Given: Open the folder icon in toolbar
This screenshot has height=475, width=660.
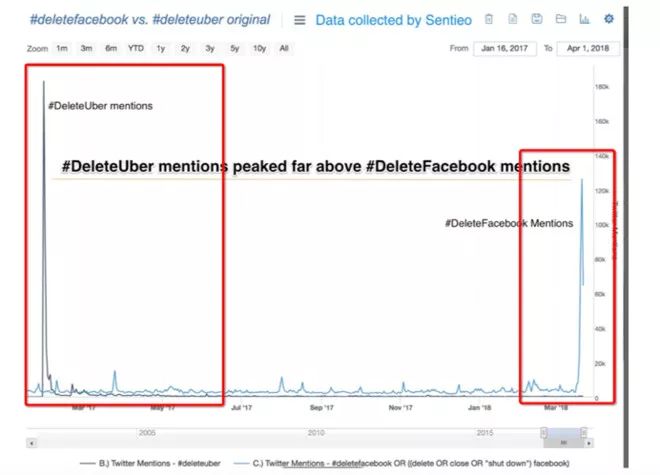Looking at the screenshot, I should 561,19.
